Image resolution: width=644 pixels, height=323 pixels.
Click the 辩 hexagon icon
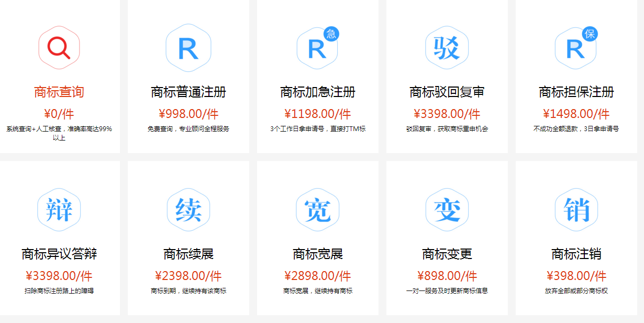pyautogui.click(x=59, y=209)
